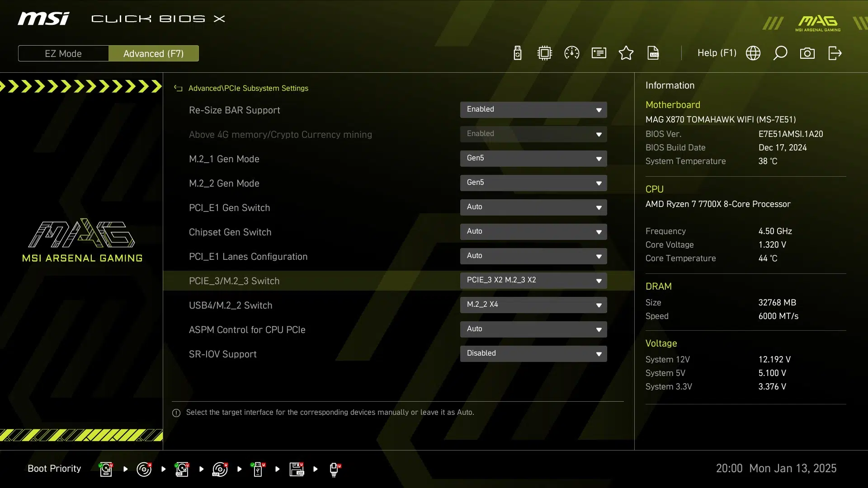Select the optical disc boot device

click(x=144, y=469)
